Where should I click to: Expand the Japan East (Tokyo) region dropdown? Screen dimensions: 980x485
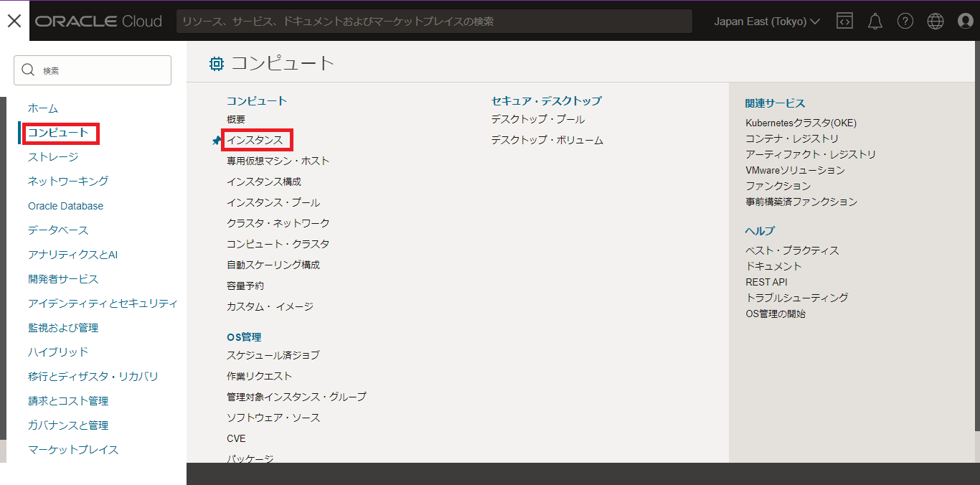pyautogui.click(x=766, y=22)
